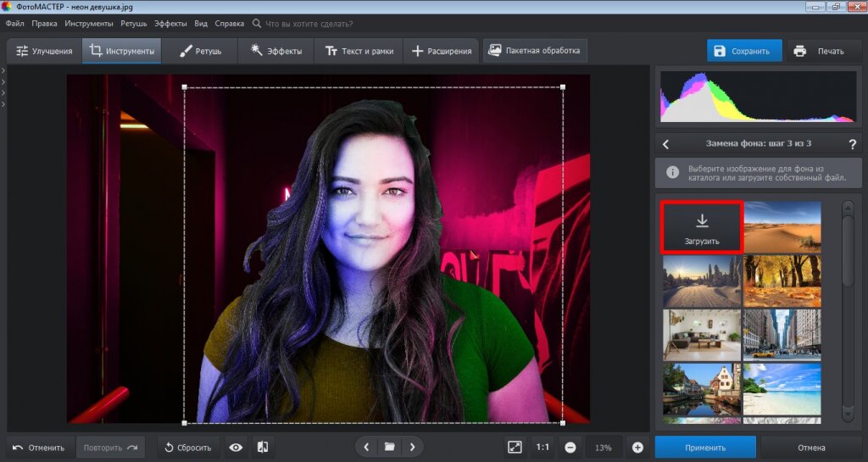
Task: Toggle the before/after compare view icon
Action: tap(263, 447)
